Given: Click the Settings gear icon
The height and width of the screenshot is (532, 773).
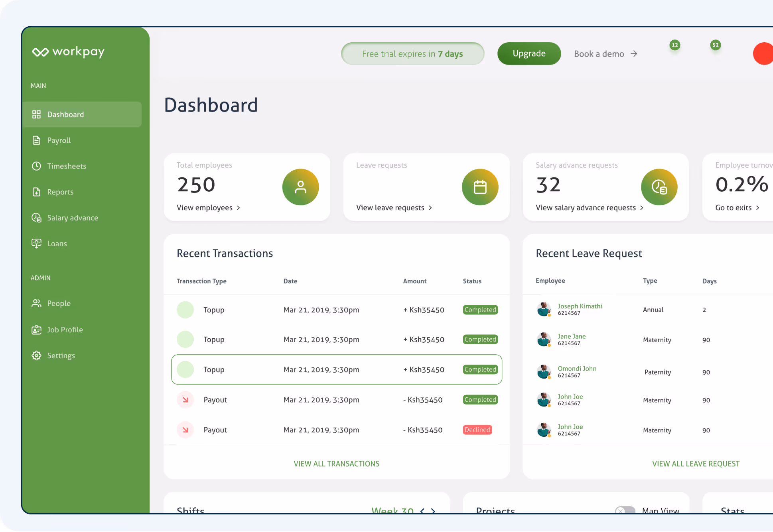Looking at the screenshot, I should coord(36,355).
